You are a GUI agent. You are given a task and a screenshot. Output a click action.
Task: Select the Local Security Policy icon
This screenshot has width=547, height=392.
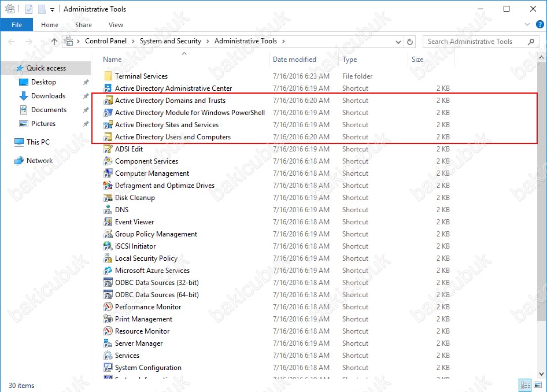(x=108, y=258)
